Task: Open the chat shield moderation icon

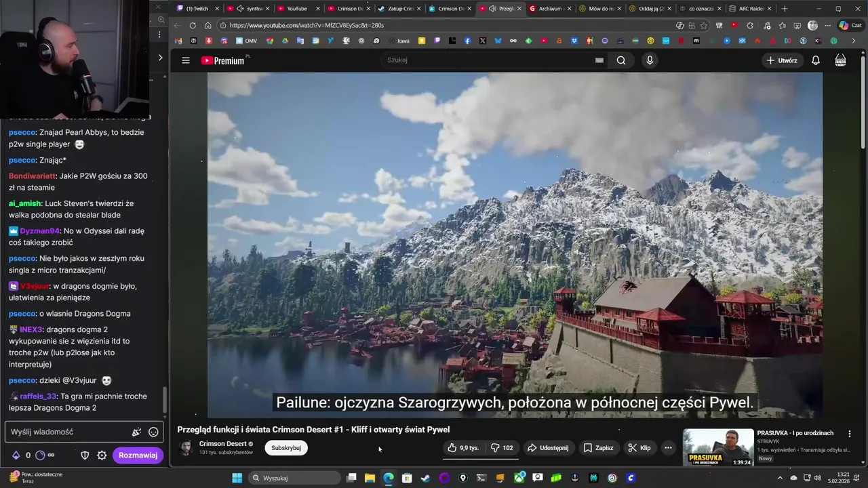Action: pos(85,455)
